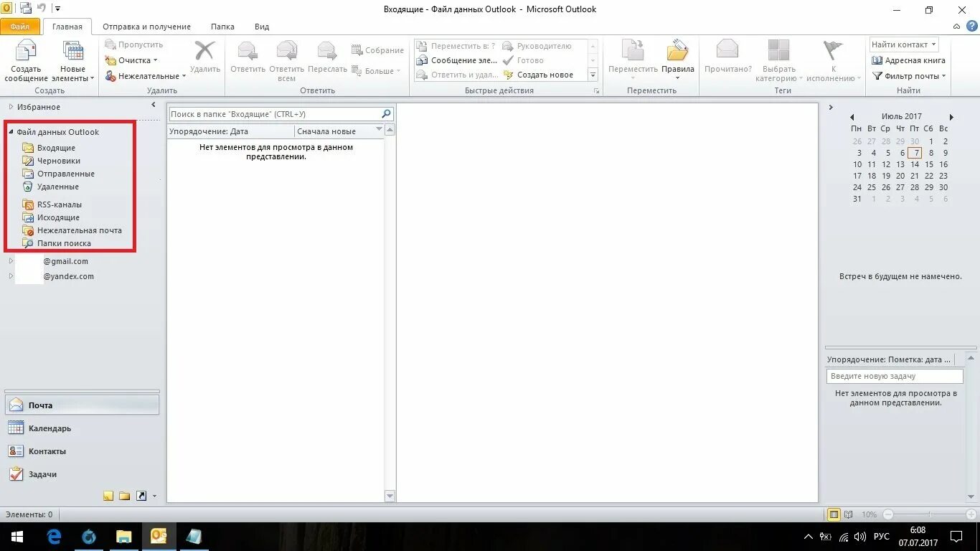
Task: Open the Find contact combo box
Action: coord(905,44)
